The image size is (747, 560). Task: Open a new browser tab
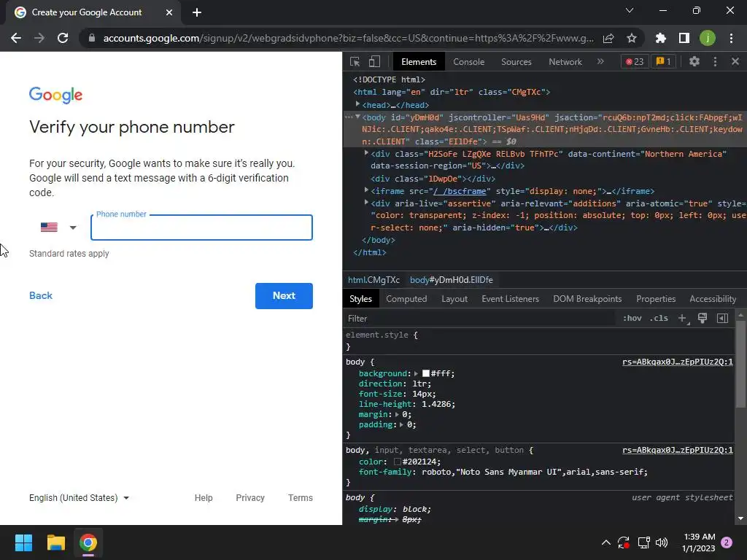[197, 12]
